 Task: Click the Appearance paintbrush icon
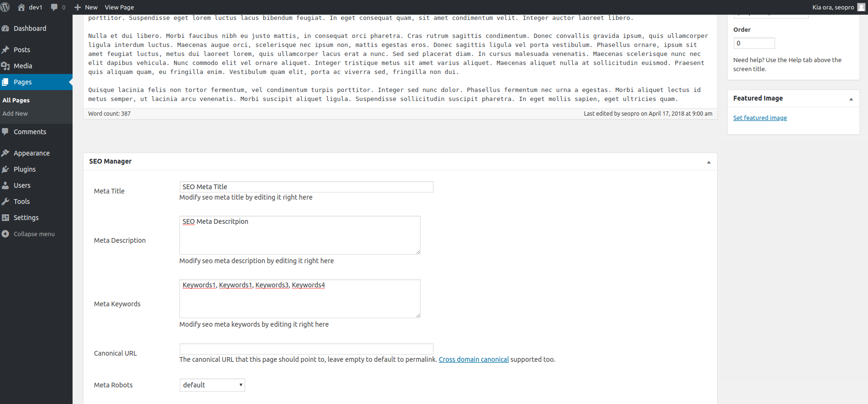tap(6, 153)
